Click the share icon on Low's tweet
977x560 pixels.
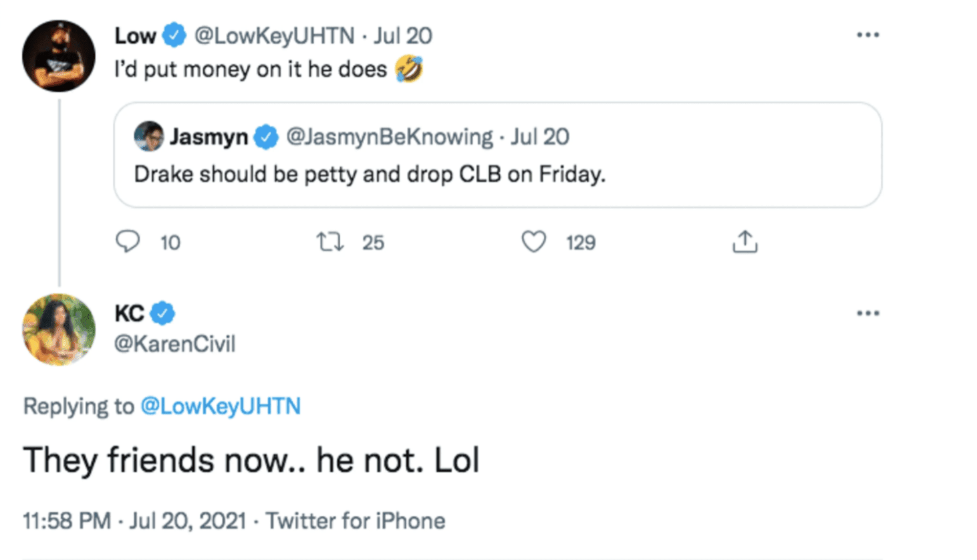coord(744,242)
